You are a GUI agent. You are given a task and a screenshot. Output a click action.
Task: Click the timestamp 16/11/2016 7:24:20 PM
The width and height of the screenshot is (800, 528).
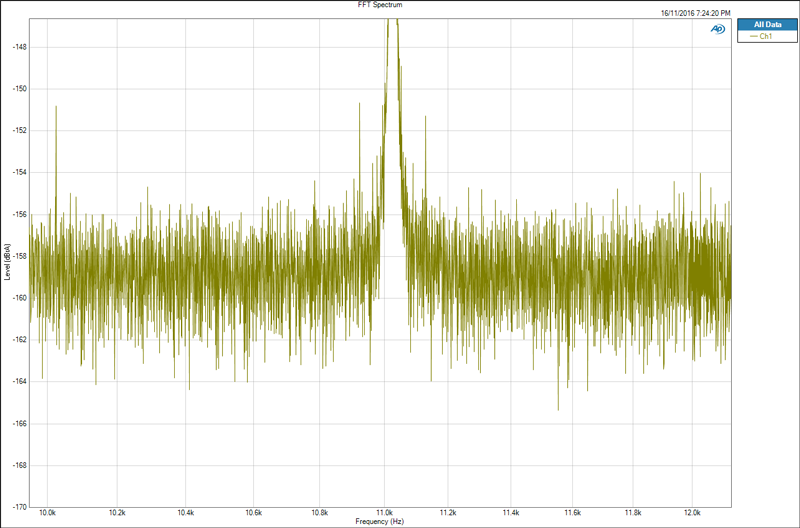pos(695,13)
